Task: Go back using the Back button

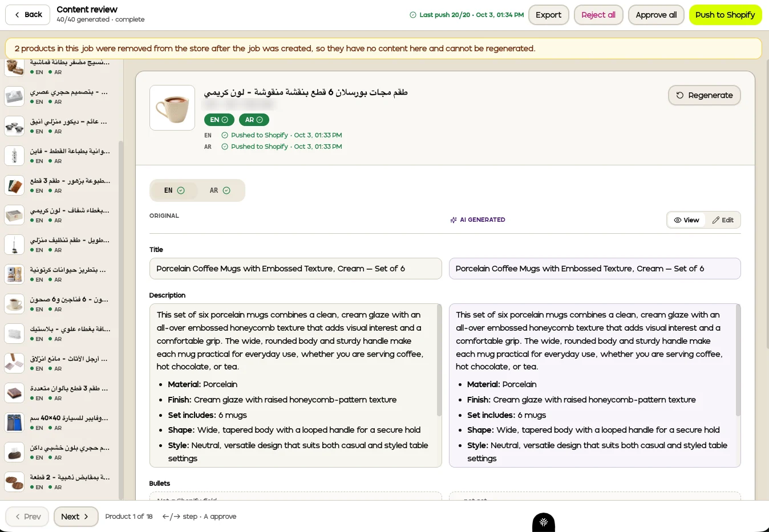Action: (x=27, y=15)
